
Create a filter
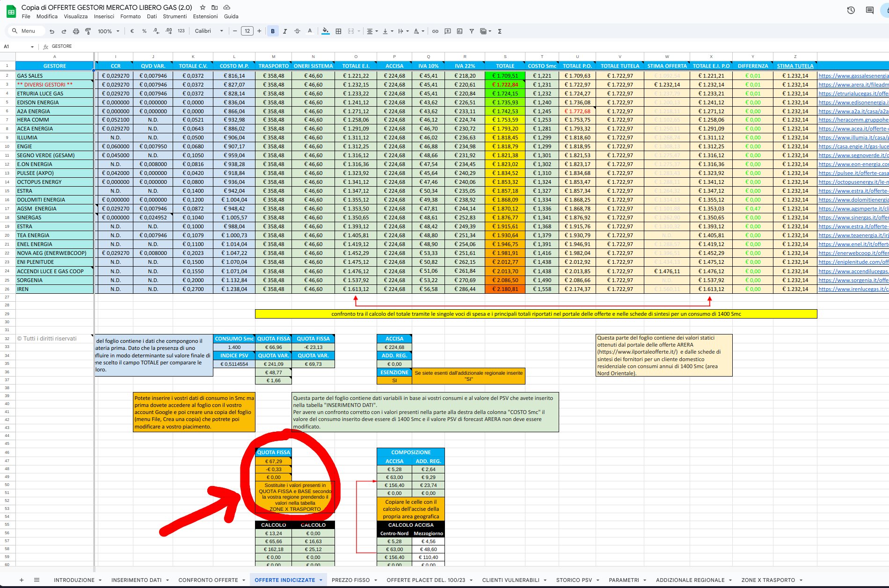[472, 31]
